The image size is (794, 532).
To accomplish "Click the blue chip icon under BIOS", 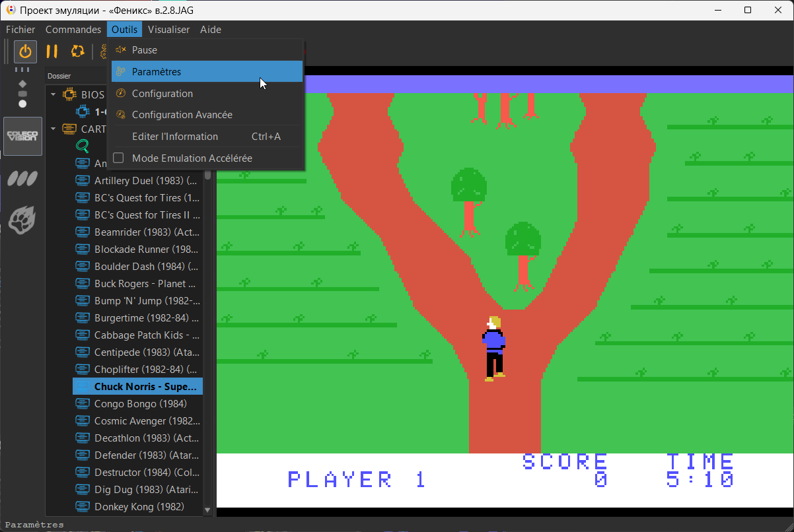I will click(83, 112).
